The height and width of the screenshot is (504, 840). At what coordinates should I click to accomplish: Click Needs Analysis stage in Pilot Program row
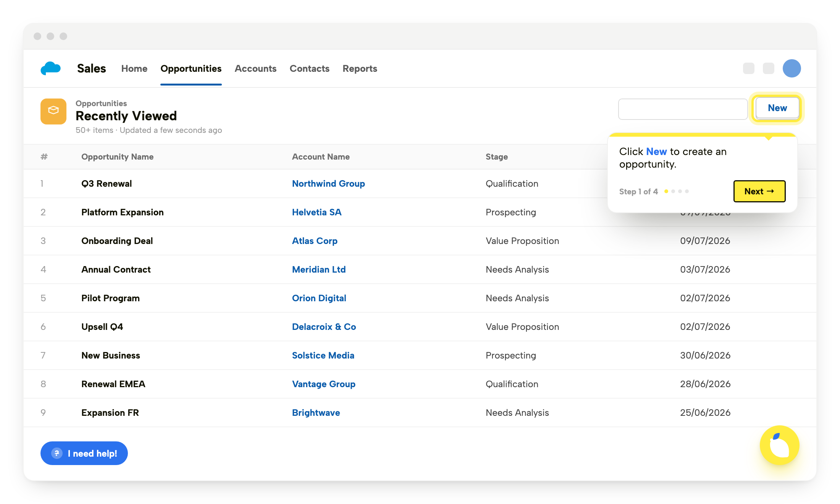pos(517,298)
